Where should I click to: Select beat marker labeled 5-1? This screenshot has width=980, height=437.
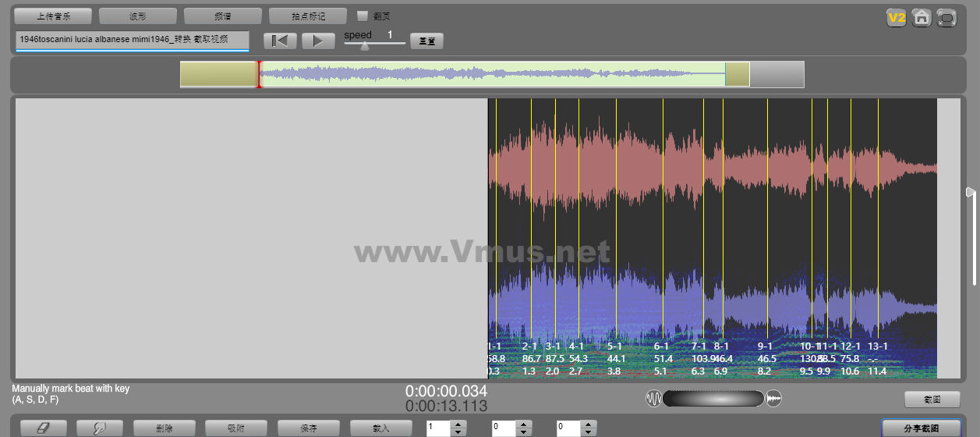pos(615,346)
